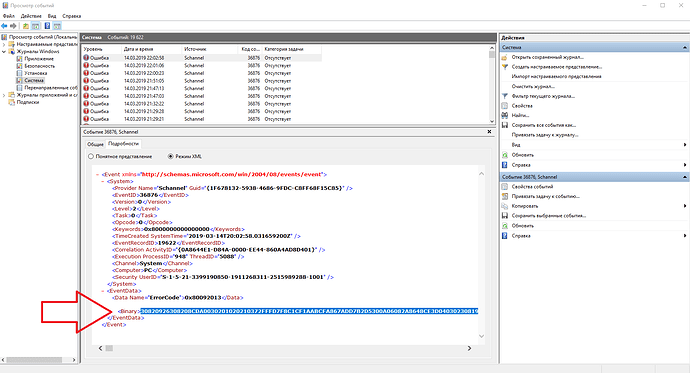Image resolution: width=690 pixels, height=373 pixels.
Task: Open the Вид menu in menu bar
Action: point(52,16)
